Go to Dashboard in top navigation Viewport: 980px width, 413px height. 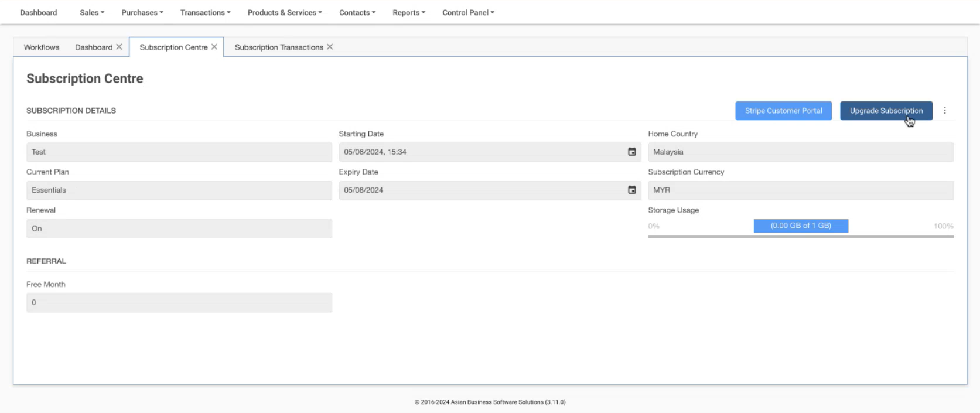(39, 12)
